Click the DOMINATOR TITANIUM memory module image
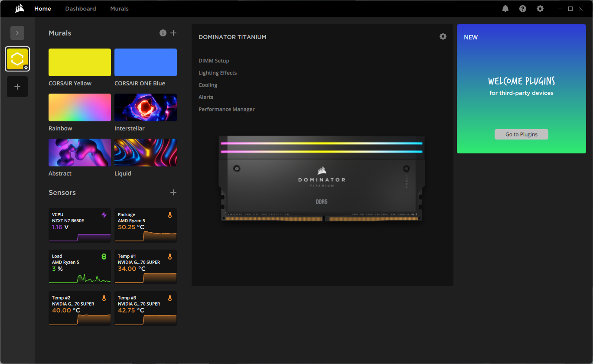This screenshot has width=593, height=364. 322,179
